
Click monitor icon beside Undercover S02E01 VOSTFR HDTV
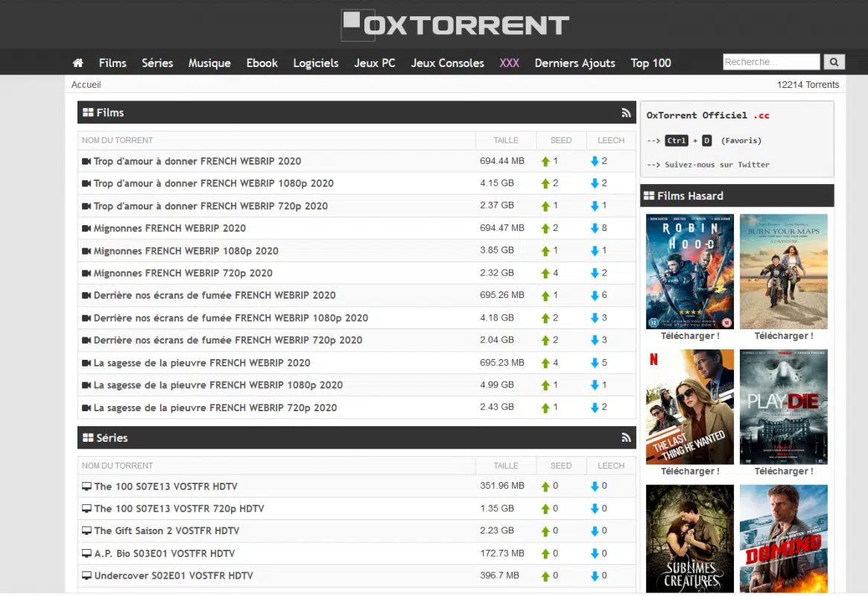(86, 576)
